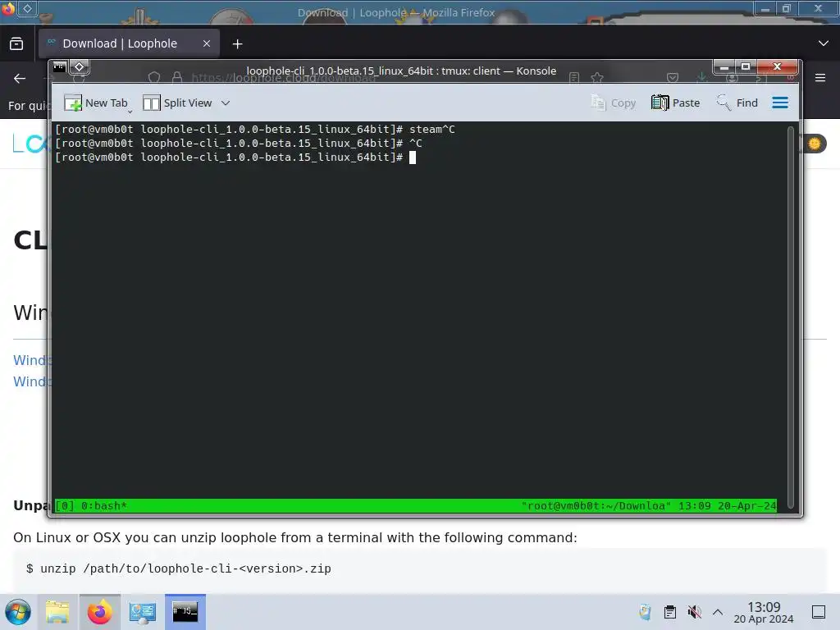The height and width of the screenshot is (630, 840).
Task: Open the Firefox application menu
Action: (x=820, y=78)
